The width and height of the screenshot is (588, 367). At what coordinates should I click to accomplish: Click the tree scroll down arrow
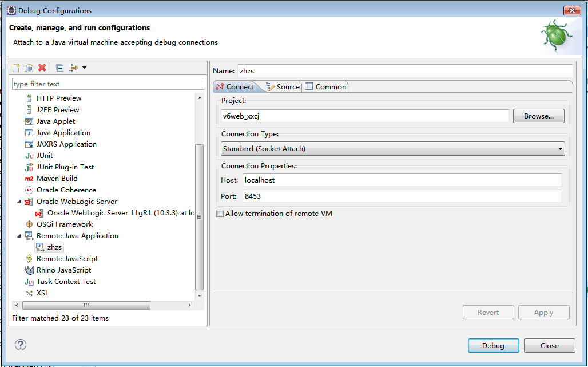pos(200,295)
